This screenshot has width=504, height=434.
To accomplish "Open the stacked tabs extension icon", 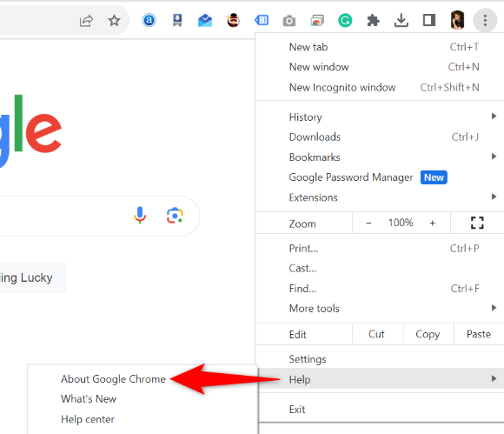I will 317,21.
